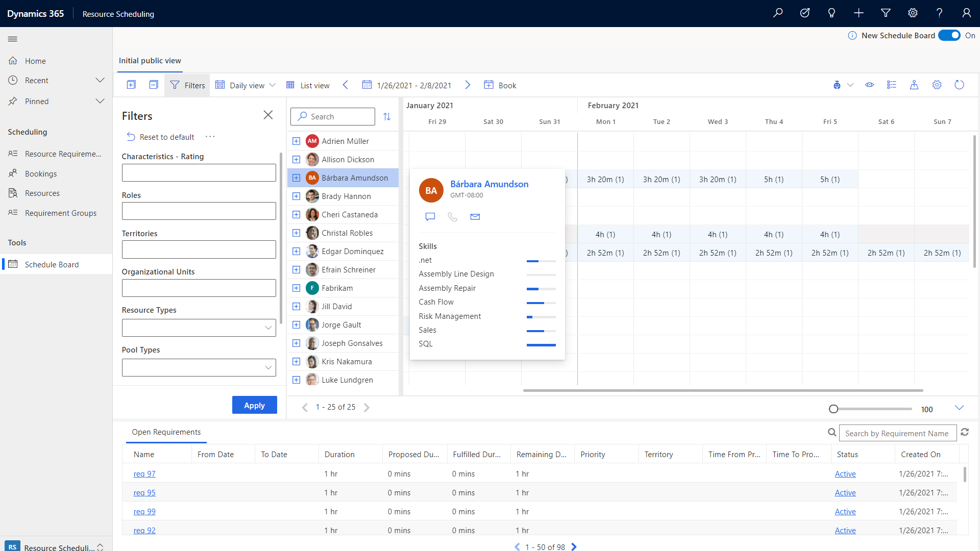The height and width of the screenshot is (551, 980).
Task: Drag the zoom level slider to adjust
Action: [x=834, y=408]
